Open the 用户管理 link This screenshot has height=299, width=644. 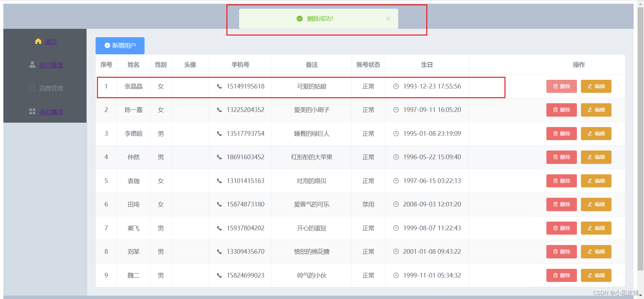(51, 65)
